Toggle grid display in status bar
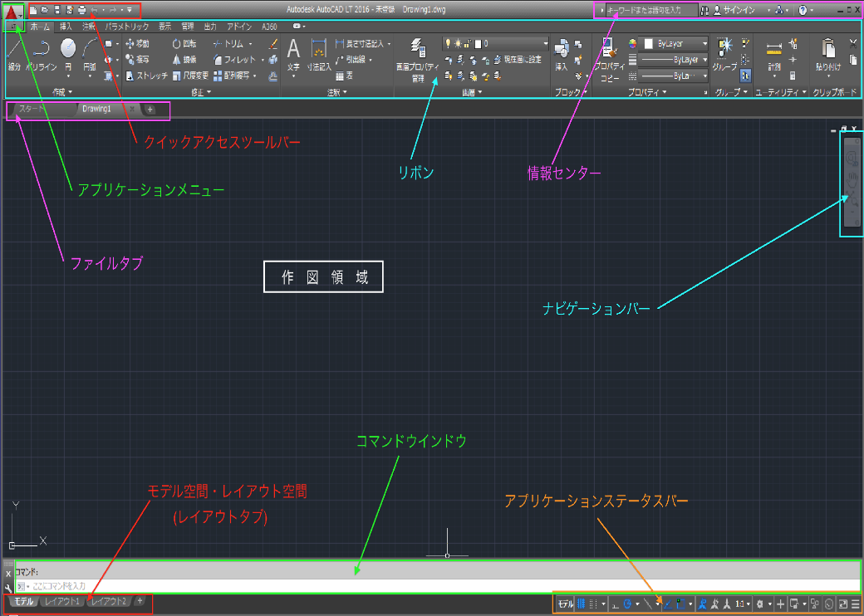Screen dimensions: 864x616 click(582, 604)
